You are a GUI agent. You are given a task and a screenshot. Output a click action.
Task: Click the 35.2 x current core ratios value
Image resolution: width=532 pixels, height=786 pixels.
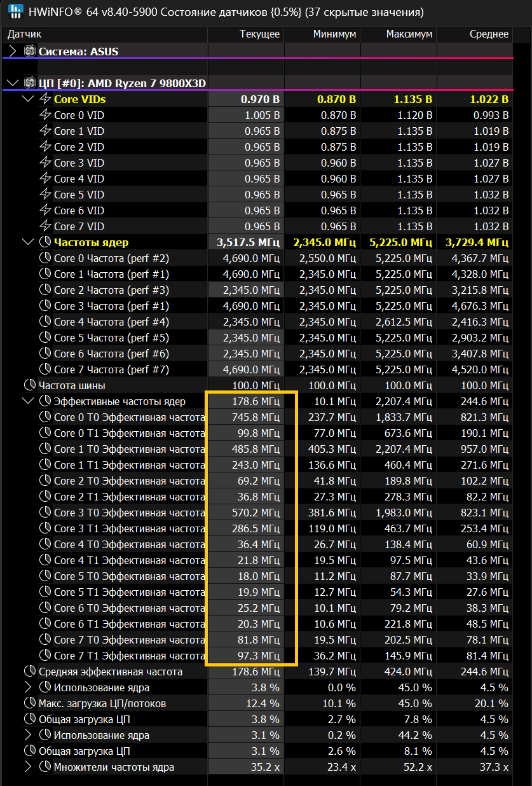coord(266,766)
